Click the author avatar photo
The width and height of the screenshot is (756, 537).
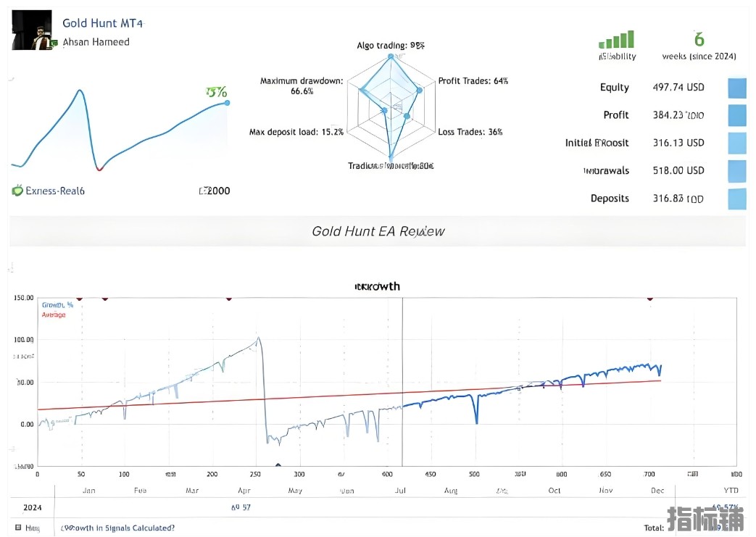32,30
